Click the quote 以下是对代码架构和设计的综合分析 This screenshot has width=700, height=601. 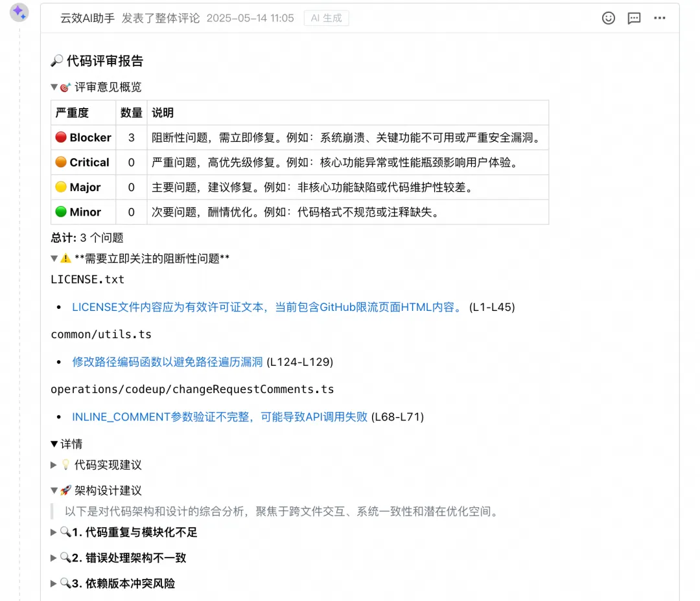pos(282,512)
